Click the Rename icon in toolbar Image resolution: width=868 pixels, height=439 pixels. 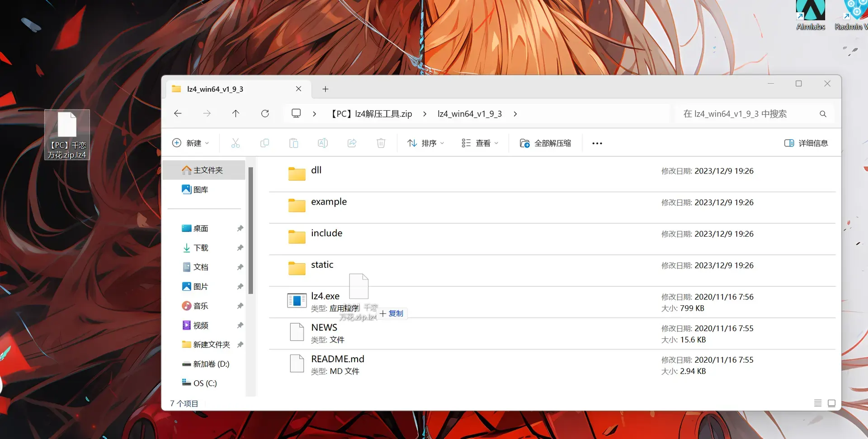pyautogui.click(x=323, y=143)
